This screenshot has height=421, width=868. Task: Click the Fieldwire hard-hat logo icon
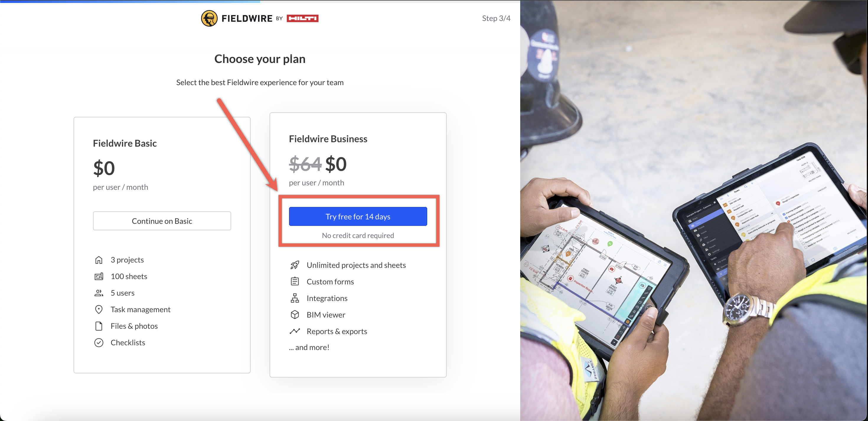point(209,18)
